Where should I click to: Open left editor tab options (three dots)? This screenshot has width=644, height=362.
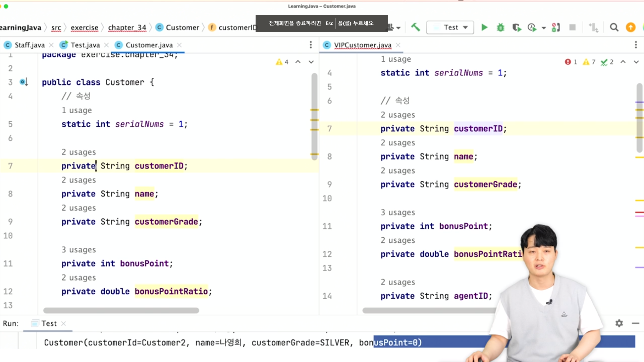(311, 45)
